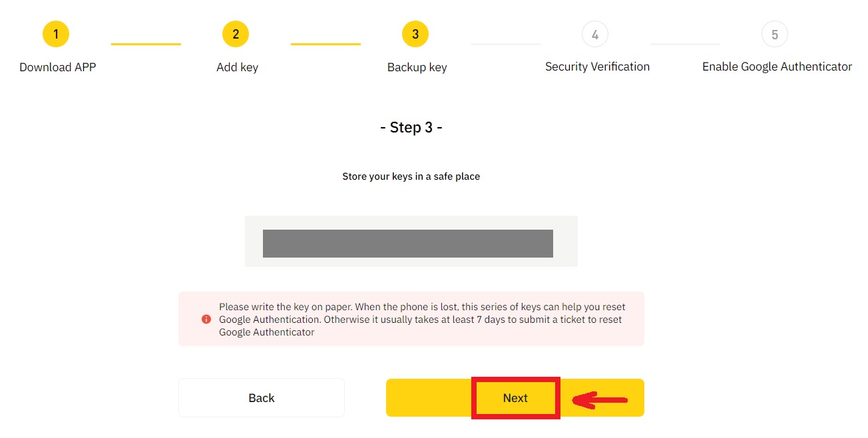The width and height of the screenshot is (868, 438).
Task: Click the step 2 Add key circle
Action: [x=236, y=33]
